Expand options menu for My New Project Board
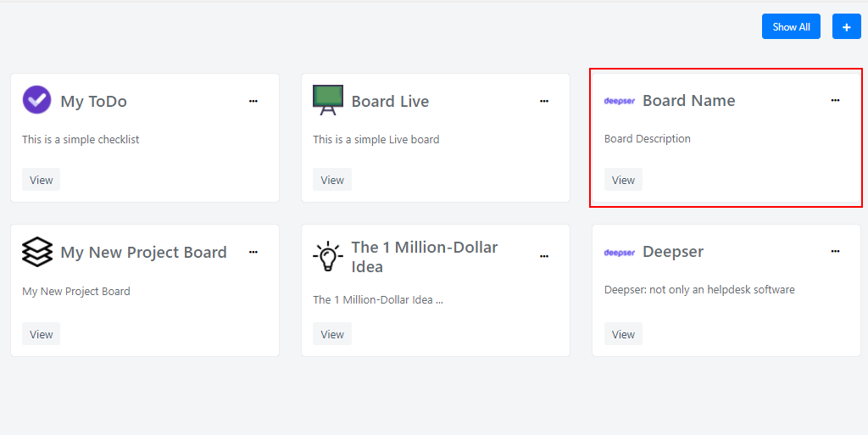The width and height of the screenshot is (868, 435). (x=253, y=252)
